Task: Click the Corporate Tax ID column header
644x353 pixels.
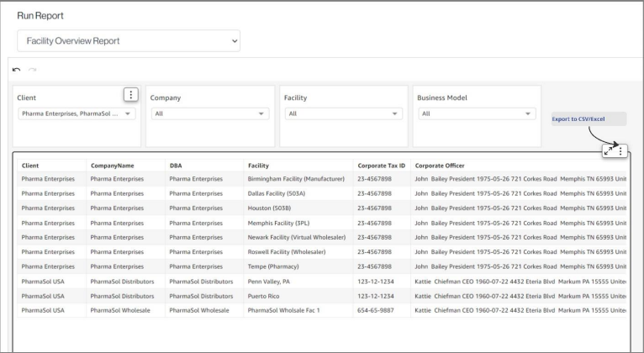Action: click(x=381, y=166)
